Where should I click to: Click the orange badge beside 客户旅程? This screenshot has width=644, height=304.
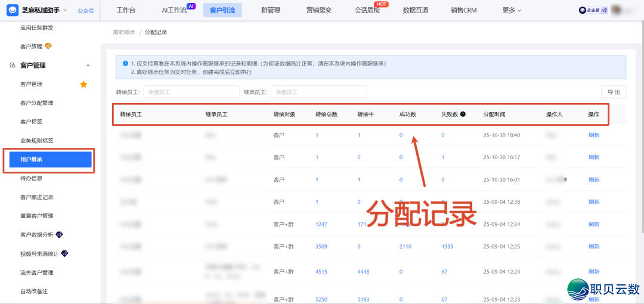pyautogui.click(x=48, y=46)
